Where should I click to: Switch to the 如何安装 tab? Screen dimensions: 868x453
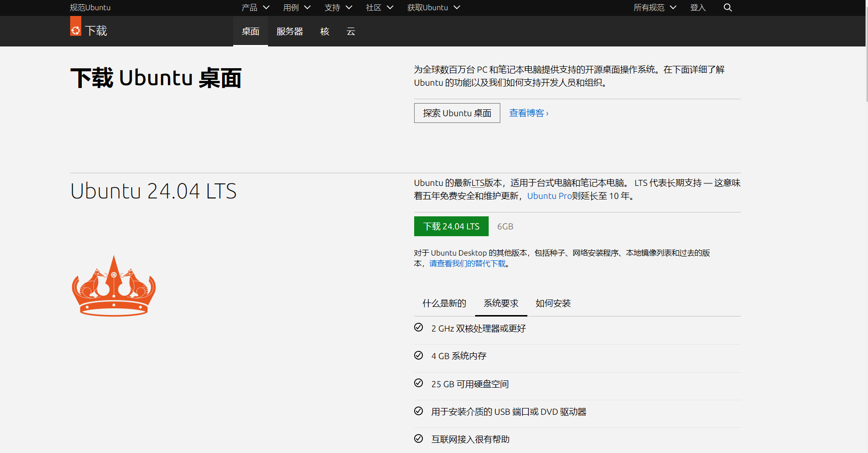click(553, 303)
